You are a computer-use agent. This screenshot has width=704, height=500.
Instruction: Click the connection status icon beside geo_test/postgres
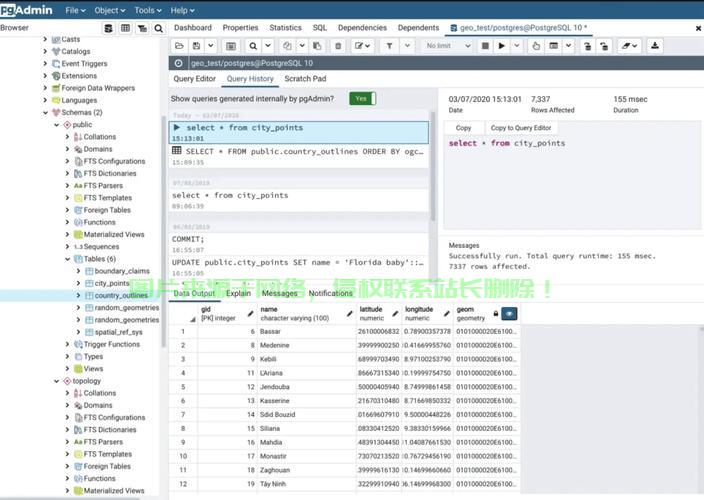click(x=178, y=63)
